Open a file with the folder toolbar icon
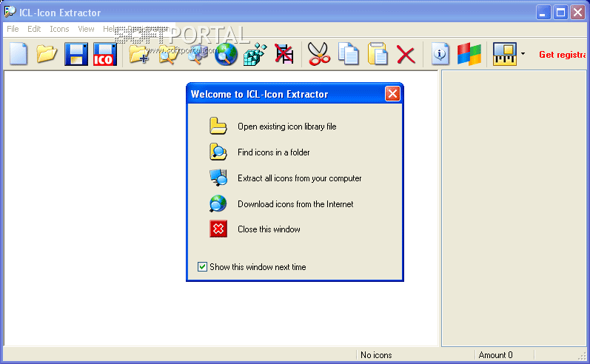This screenshot has height=364, width=590. pyautogui.click(x=47, y=54)
